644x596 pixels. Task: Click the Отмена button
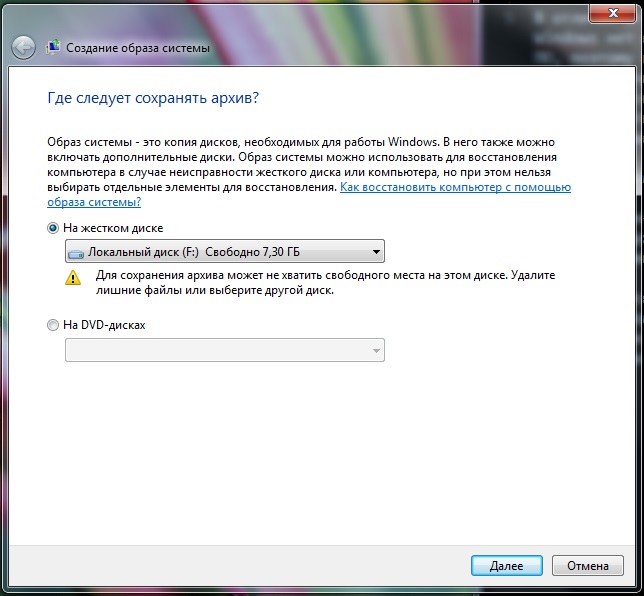(588, 566)
